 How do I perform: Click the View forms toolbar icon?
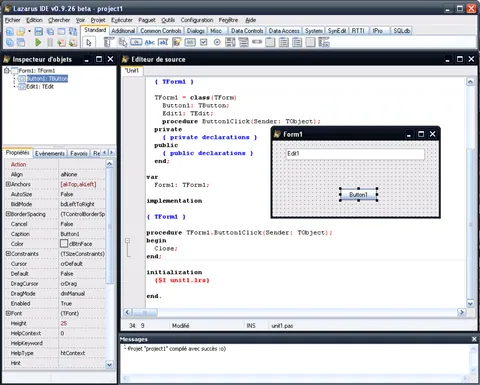[x=21, y=42]
